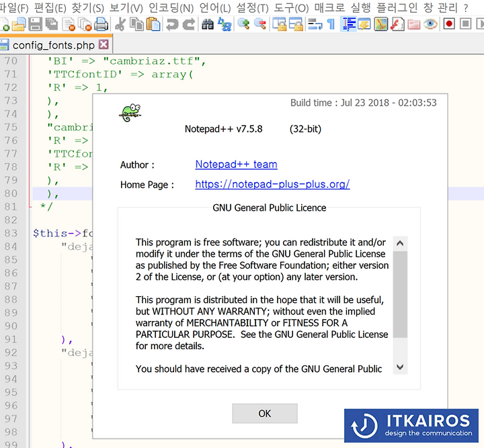Open the 찾기(S) menu
Screen dimensions: 484x448
(x=87, y=7)
